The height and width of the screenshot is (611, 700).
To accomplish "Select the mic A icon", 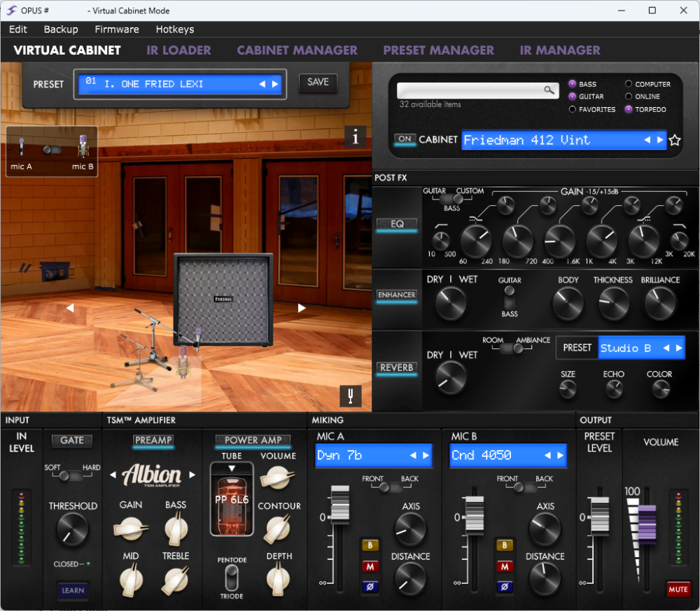I will (22, 148).
